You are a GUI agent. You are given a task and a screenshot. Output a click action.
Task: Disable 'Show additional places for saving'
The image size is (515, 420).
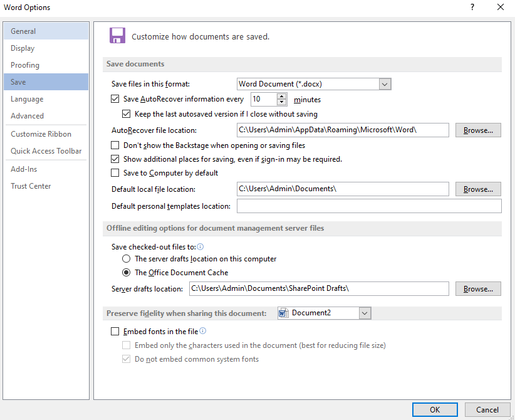click(x=115, y=159)
